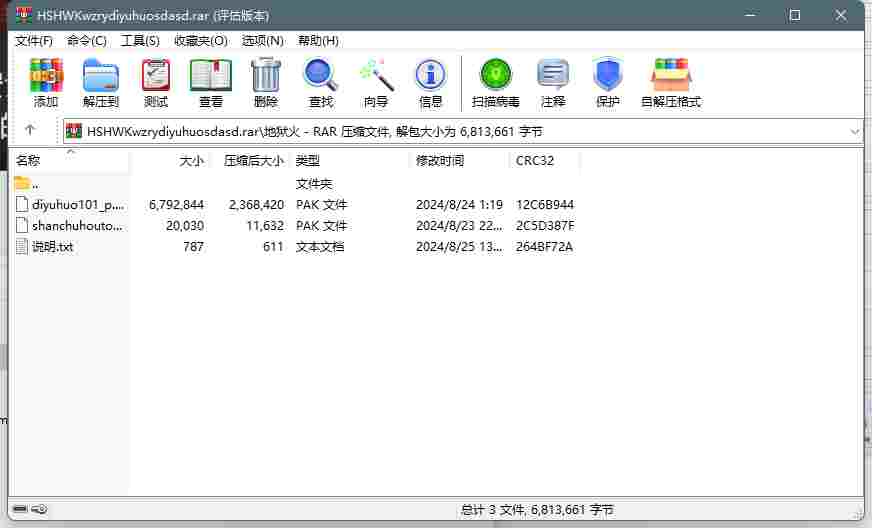Click the 说明.txt document icon

(22, 246)
